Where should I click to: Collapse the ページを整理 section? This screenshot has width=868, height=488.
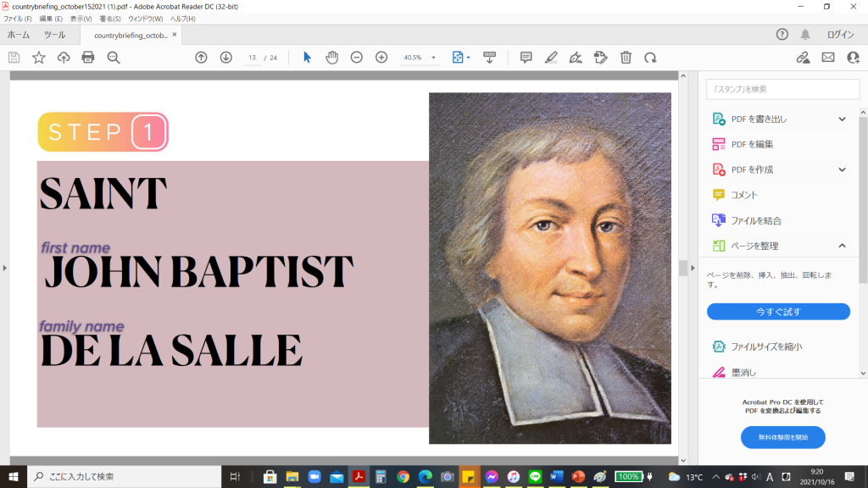coord(842,246)
